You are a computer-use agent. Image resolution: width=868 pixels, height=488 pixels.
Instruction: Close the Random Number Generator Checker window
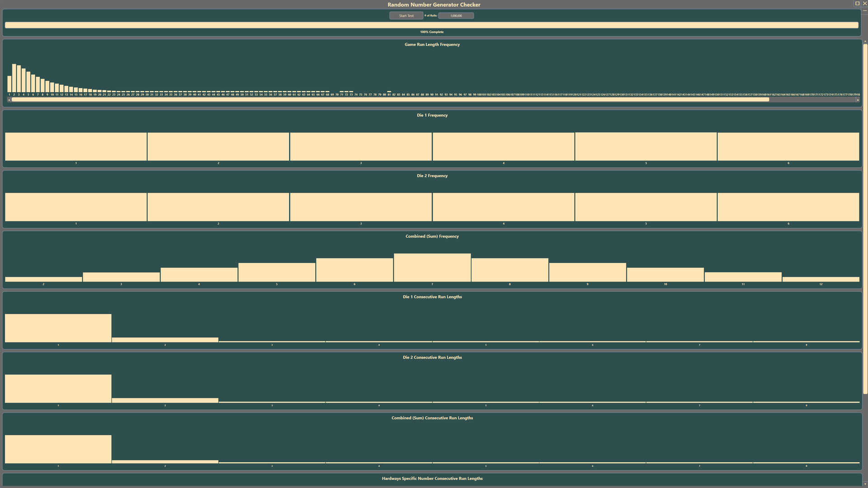click(x=864, y=4)
